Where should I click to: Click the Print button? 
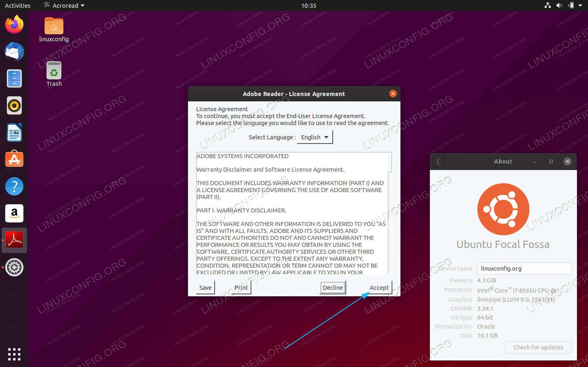(241, 288)
